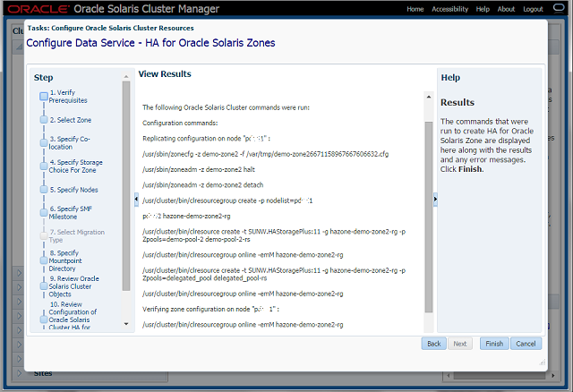Click the step list vertical scrollbar thumb

coord(126,186)
